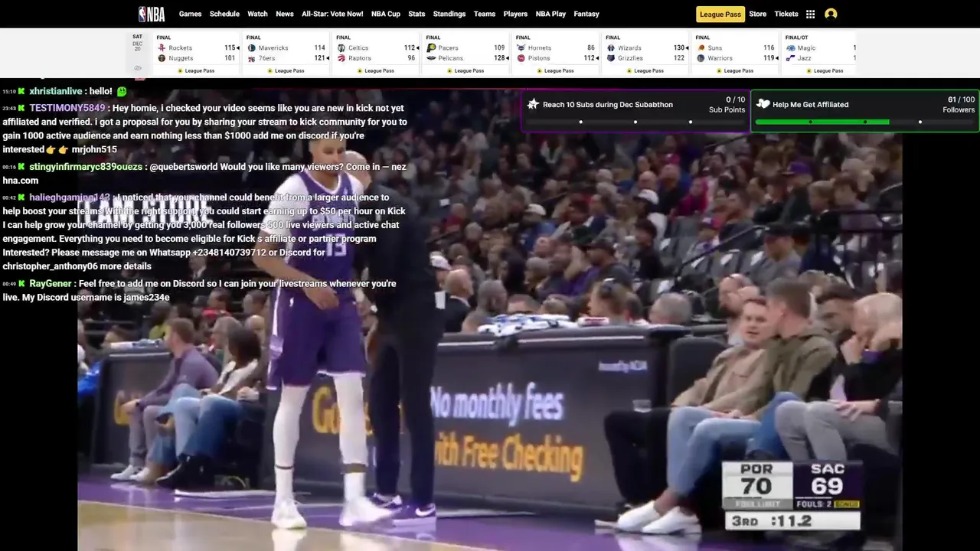Open All-Star: Vote Now! page
Screen dimensions: 980x551
(332, 14)
